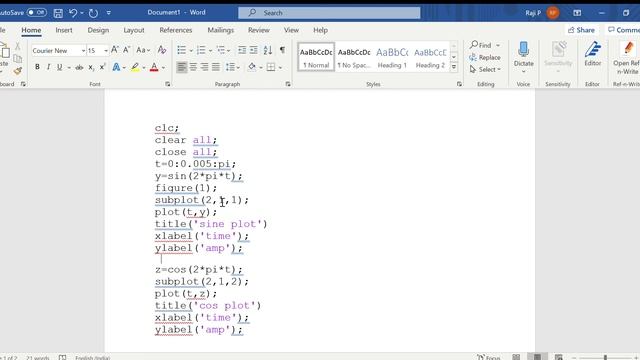Click the Center alignment icon
Image resolution: width=640 pixels, height=360 pixels.
[193, 67]
